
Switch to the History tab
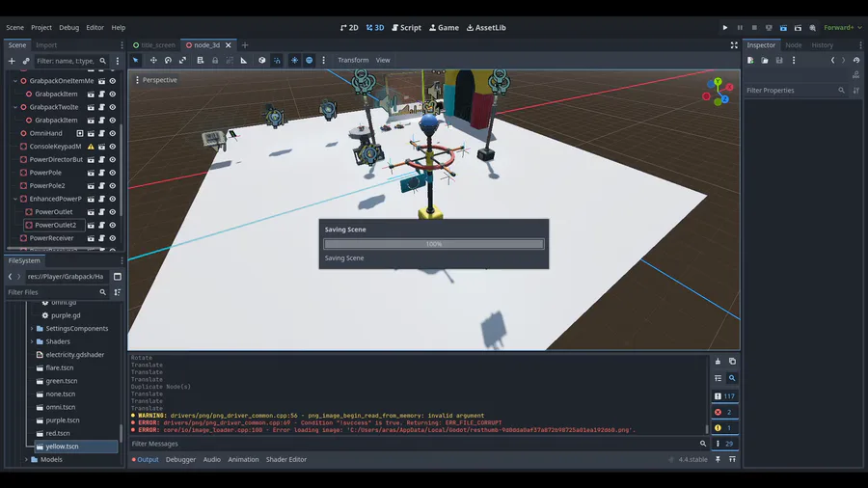(x=822, y=45)
